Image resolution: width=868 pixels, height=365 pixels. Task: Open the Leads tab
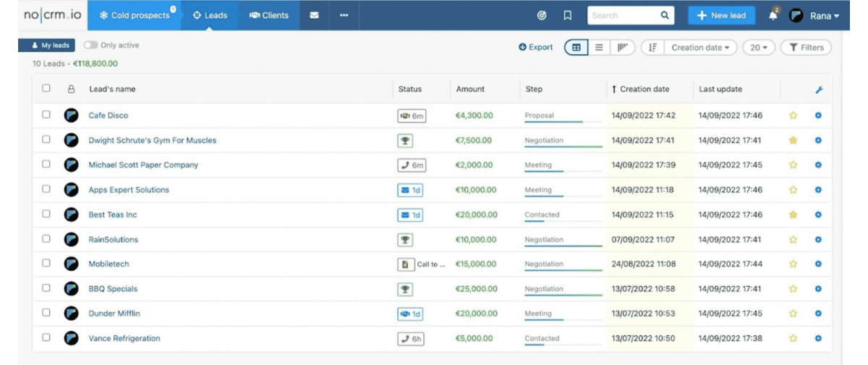(210, 15)
